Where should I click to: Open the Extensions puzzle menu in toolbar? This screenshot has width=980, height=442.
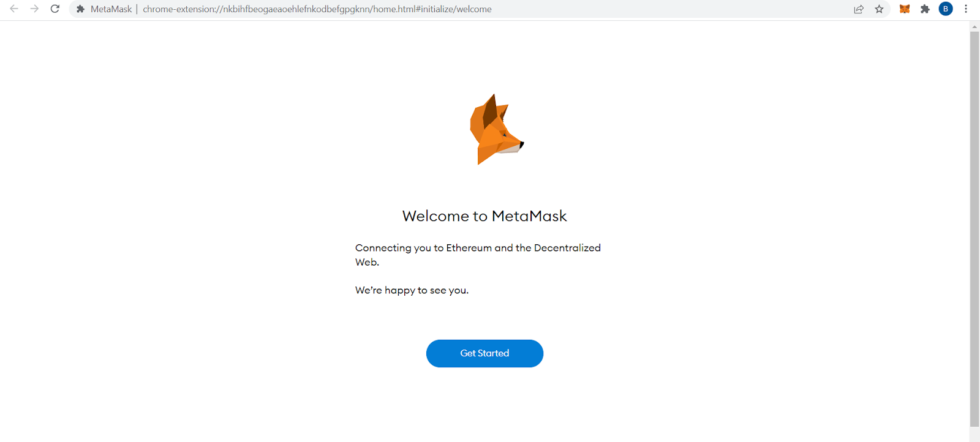925,9
